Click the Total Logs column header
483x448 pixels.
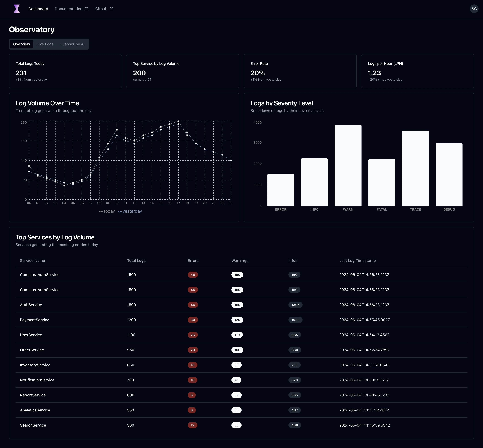pos(136,261)
